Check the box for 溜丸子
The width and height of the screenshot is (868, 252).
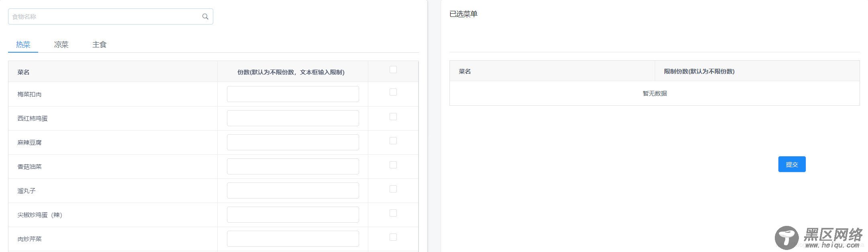(x=393, y=189)
